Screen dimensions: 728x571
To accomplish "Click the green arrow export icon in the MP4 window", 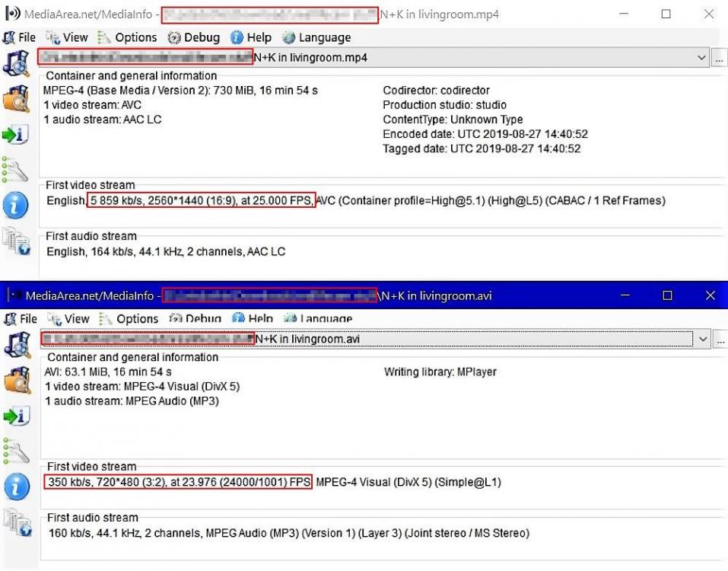I will [x=16, y=135].
